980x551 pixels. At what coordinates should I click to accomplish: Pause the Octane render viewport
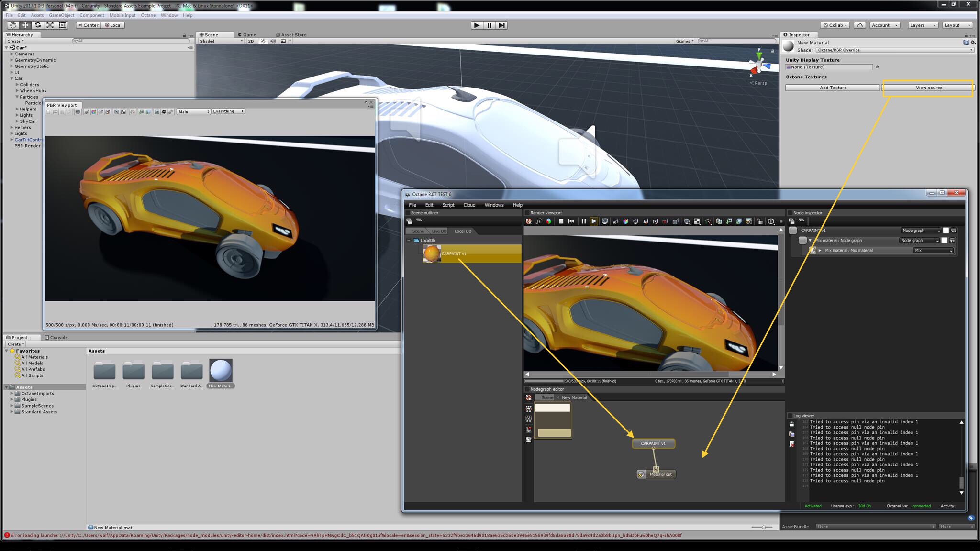(x=583, y=221)
